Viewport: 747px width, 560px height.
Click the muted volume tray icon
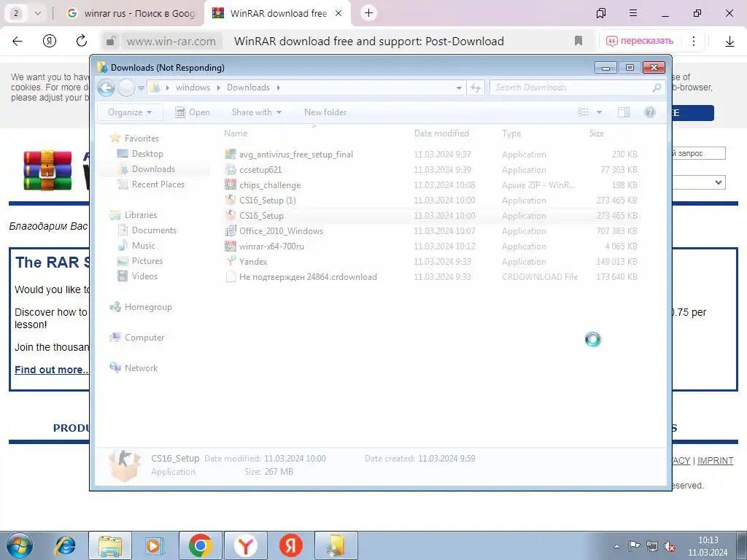tap(670, 547)
